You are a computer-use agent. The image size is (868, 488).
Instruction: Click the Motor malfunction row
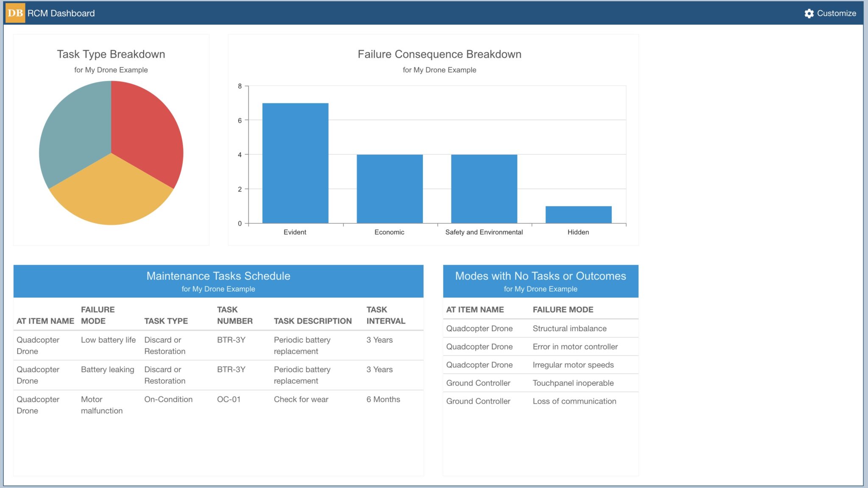[102, 405]
